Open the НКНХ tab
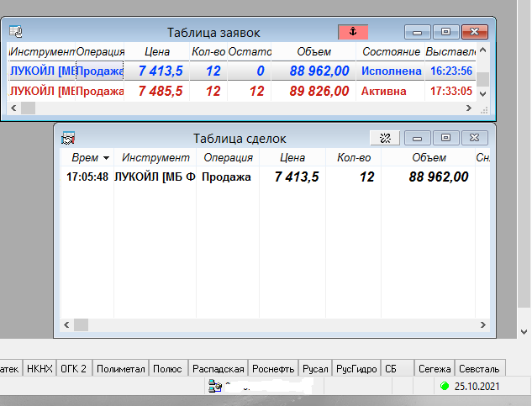This screenshot has width=532, height=406. pos(40,369)
